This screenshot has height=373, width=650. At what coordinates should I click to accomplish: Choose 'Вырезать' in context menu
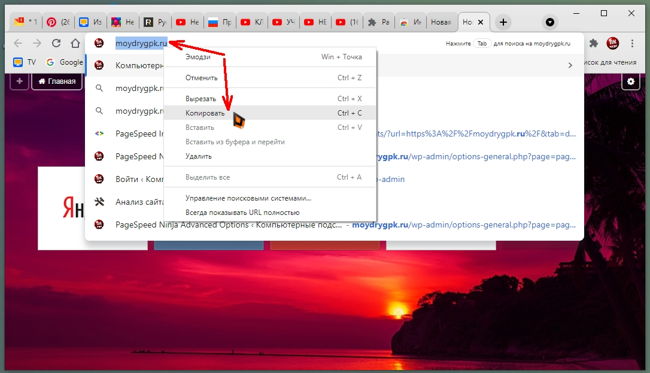click(x=270, y=99)
